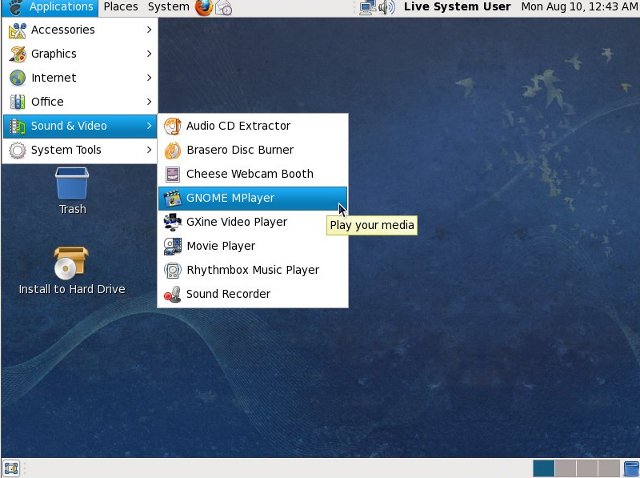The height and width of the screenshot is (478, 640).
Task: Click the GXine Video Player text
Action: 237,222
